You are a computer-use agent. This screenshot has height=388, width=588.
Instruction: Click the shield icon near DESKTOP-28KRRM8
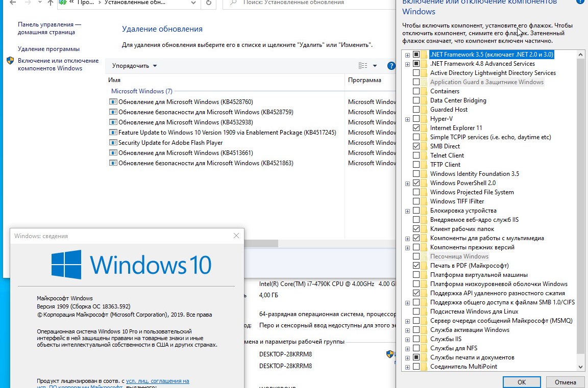pos(390,354)
